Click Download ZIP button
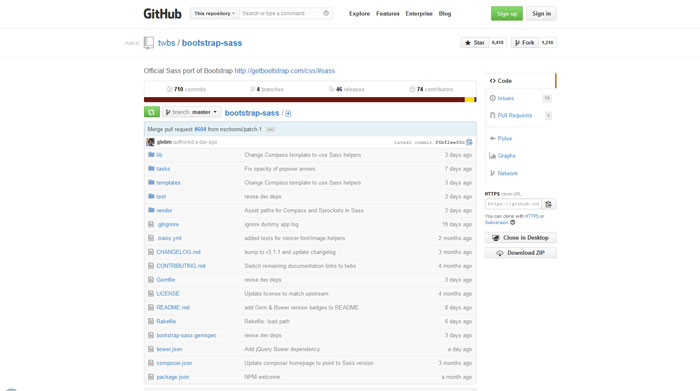 (x=521, y=253)
